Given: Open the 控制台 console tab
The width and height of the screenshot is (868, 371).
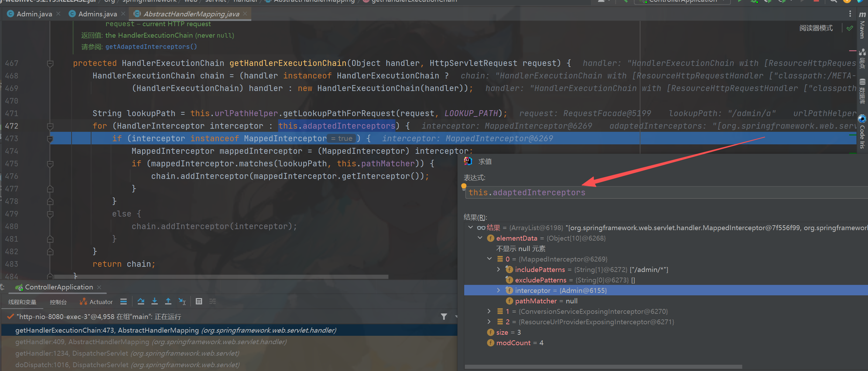Looking at the screenshot, I should [58, 302].
